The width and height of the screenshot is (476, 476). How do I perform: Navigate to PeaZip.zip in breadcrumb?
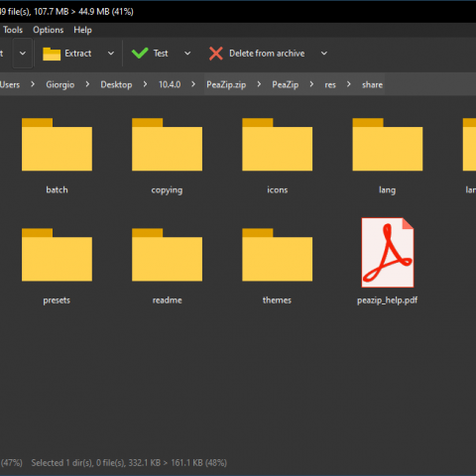(226, 84)
